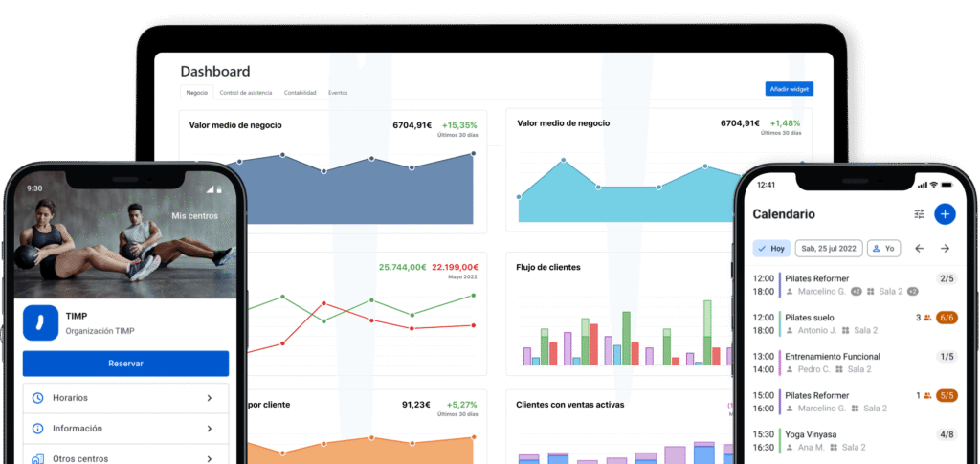
Task: Open the Sab, 25 jul 2022 date picker
Action: click(x=828, y=249)
